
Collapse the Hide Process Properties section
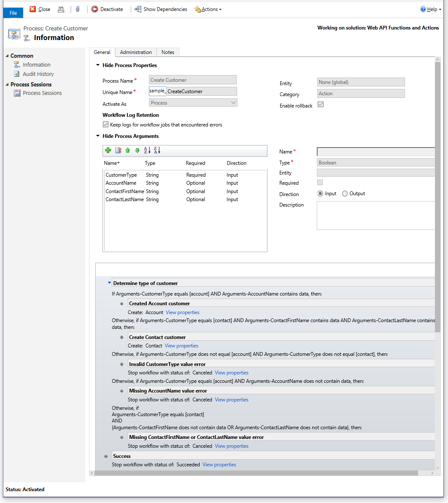click(x=98, y=65)
